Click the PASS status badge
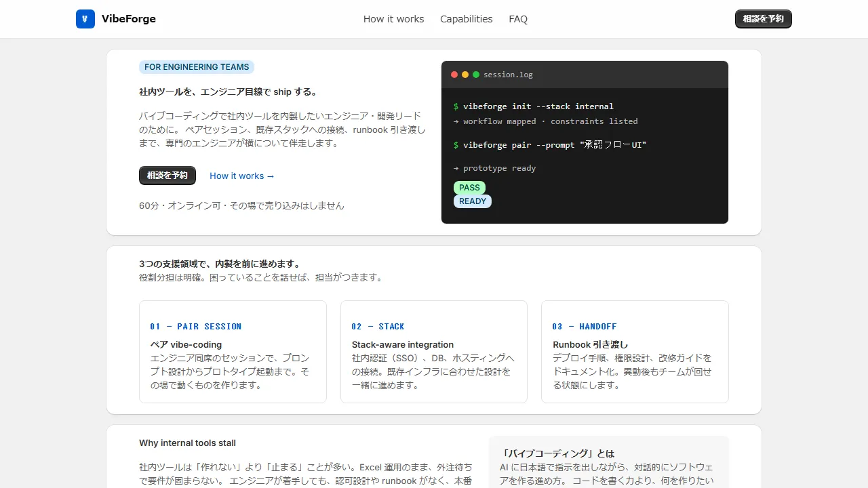The height and width of the screenshot is (488, 868). (x=469, y=188)
